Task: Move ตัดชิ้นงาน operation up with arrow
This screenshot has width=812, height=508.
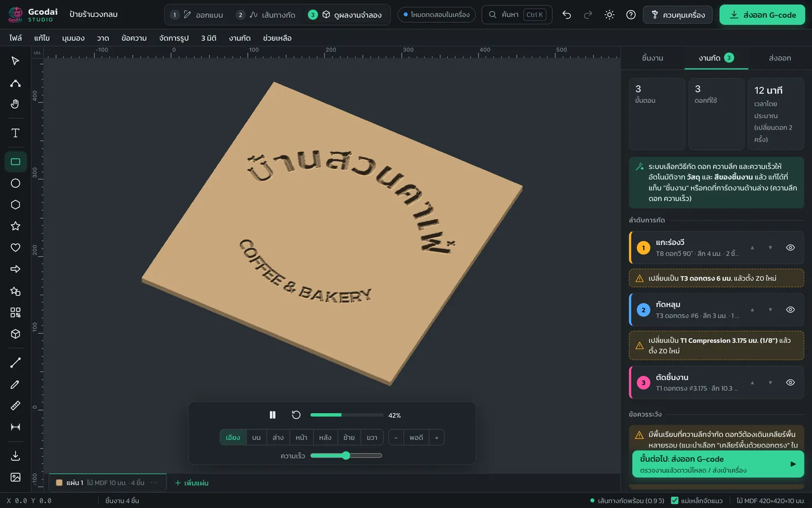Action: pyautogui.click(x=752, y=383)
